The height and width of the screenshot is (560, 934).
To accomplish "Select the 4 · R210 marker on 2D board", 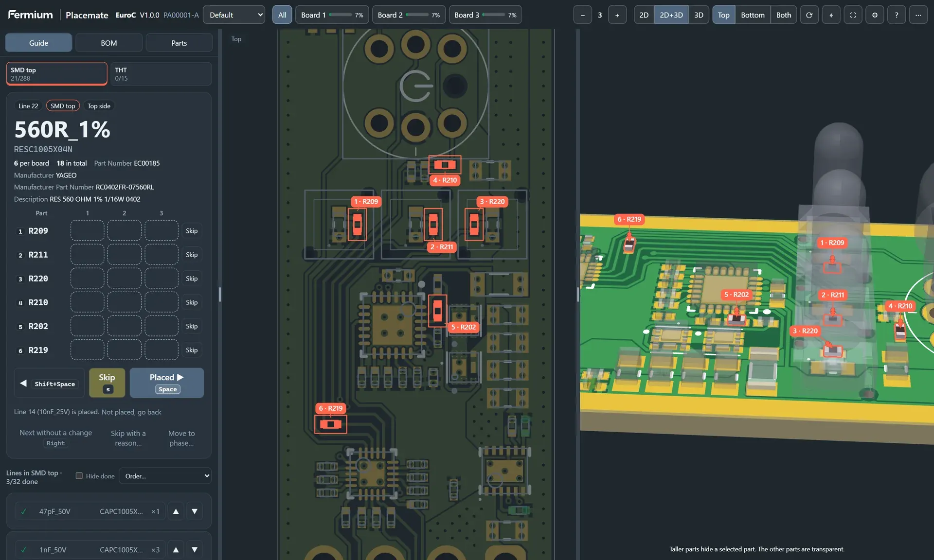I will point(445,180).
